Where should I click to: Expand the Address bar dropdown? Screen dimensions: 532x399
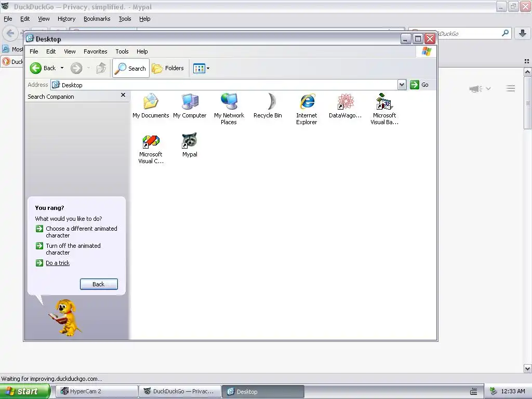402,85
